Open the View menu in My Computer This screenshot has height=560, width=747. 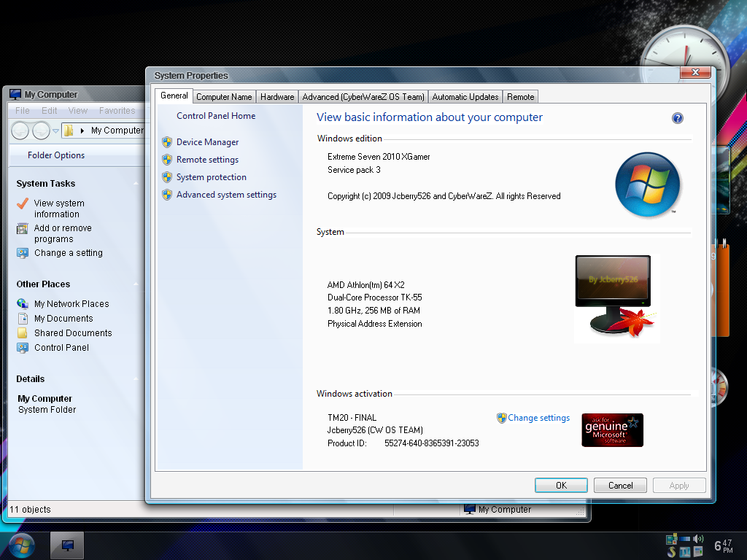[77, 111]
